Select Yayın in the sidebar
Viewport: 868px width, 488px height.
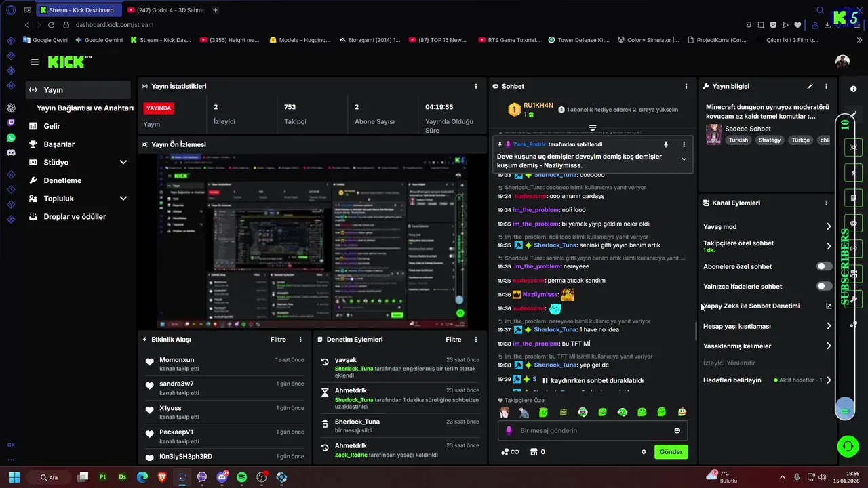click(78, 89)
